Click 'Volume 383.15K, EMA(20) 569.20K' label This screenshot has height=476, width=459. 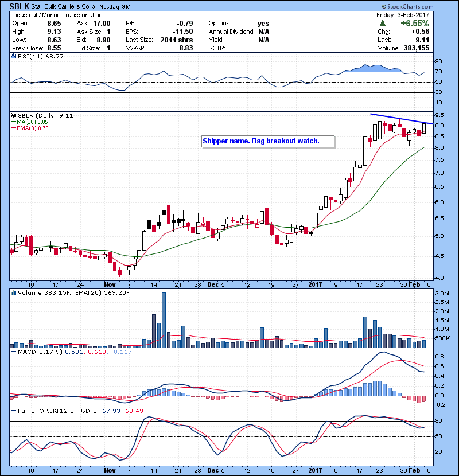(74, 292)
